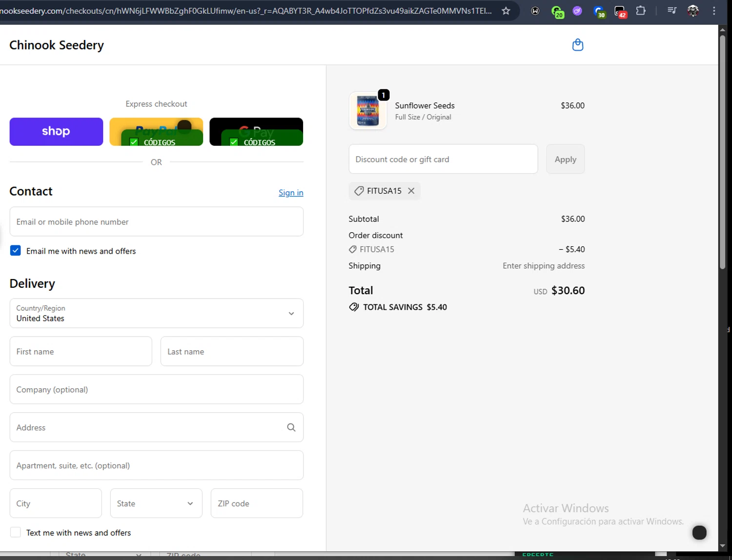Click the purple round extension icon

tap(577, 11)
